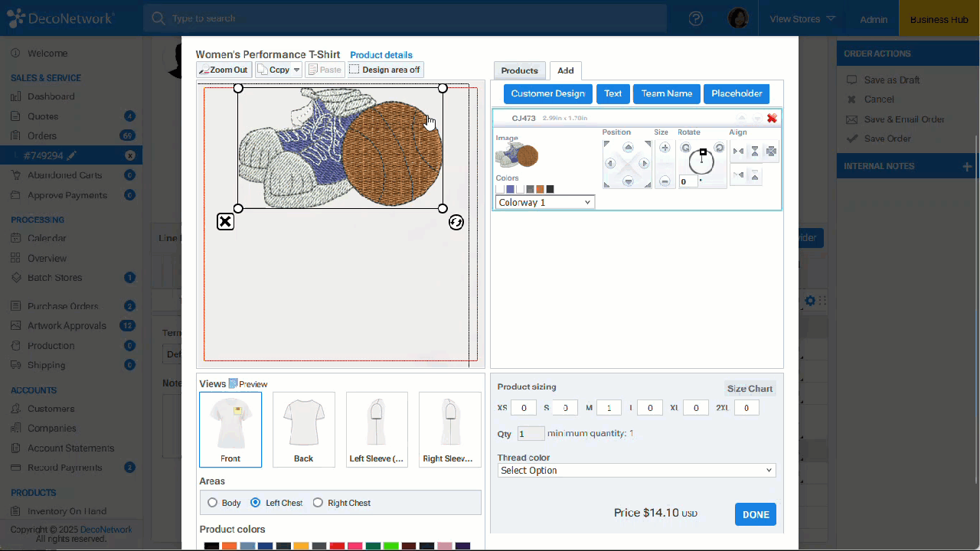Click Save & Email Order action
The width and height of the screenshot is (980, 551).
904,119
